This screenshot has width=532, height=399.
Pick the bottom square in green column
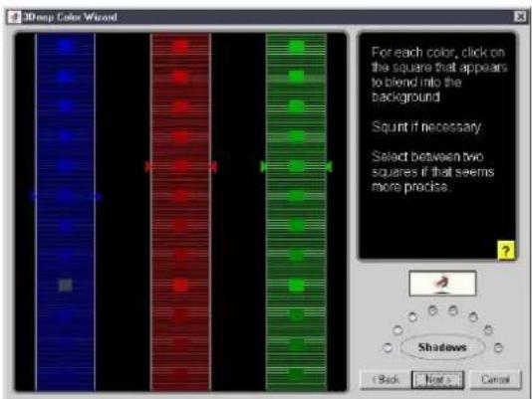coord(297,374)
